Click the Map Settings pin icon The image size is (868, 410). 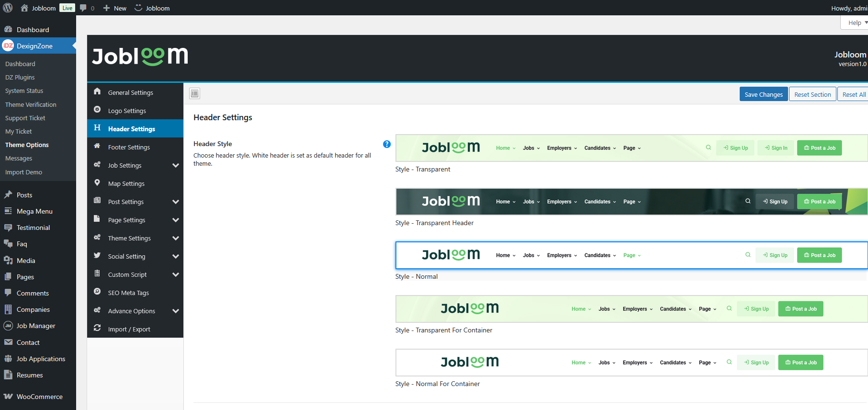point(97,183)
